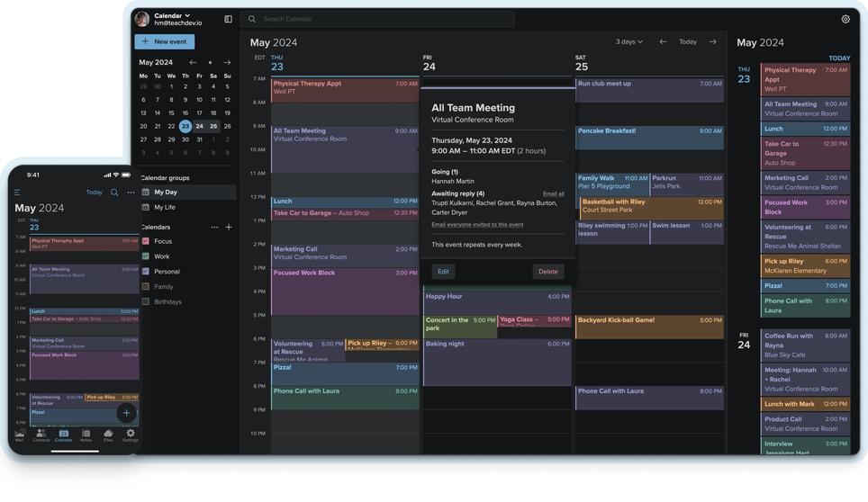
Task: Click Delete in the event popup
Action: (x=548, y=272)
